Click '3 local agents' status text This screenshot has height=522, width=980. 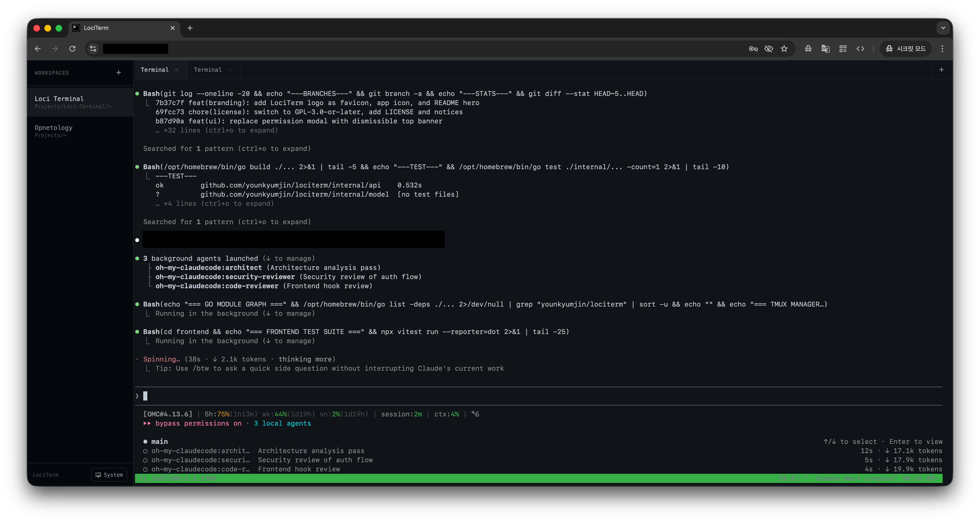coord(282,423)
